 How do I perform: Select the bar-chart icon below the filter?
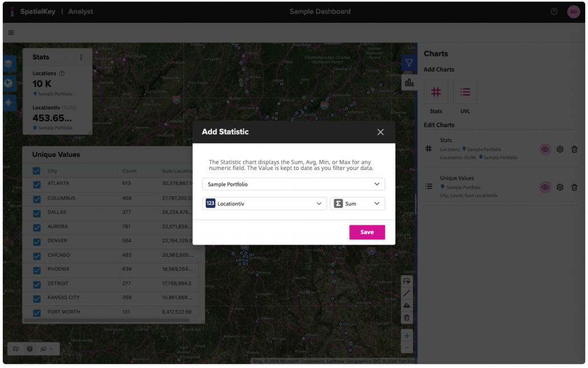coord(409,83)
